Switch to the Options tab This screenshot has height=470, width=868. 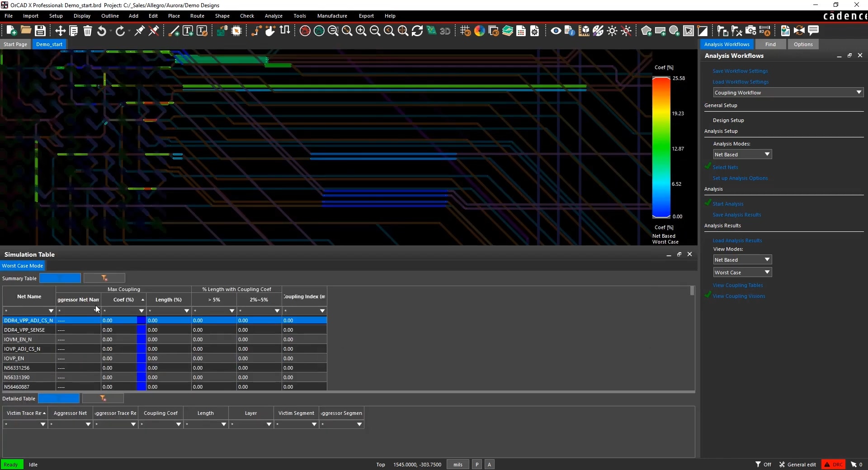(803, 44)
